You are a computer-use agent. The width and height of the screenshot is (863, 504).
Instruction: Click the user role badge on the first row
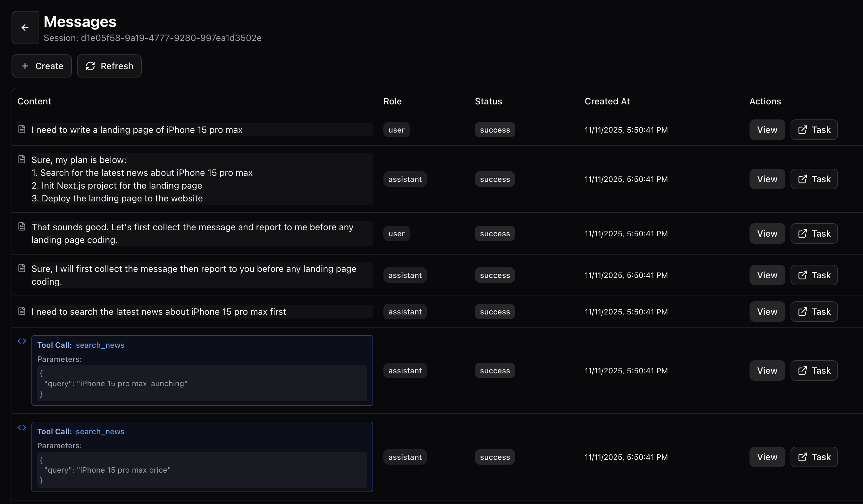[x=396, y=130]
